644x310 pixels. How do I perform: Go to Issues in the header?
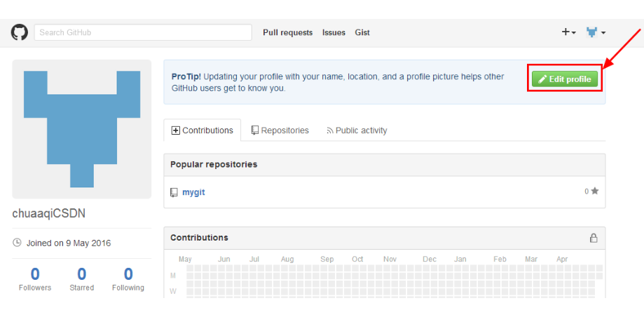click(x=334, y=32)
